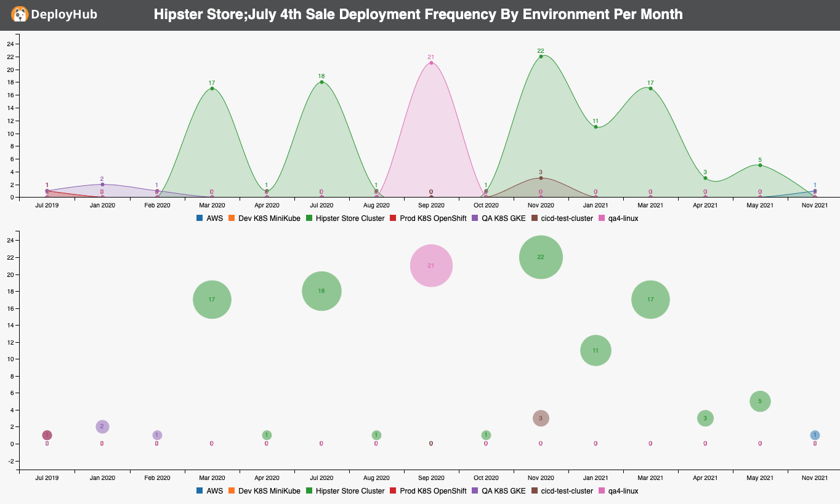Screen dimensions: 840x504
Task: Click the 18 peak point in area chart
Action: tap(321, 82)
